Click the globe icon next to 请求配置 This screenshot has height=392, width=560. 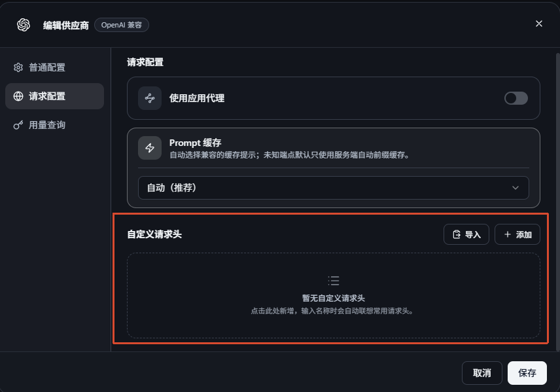[18, 96]
